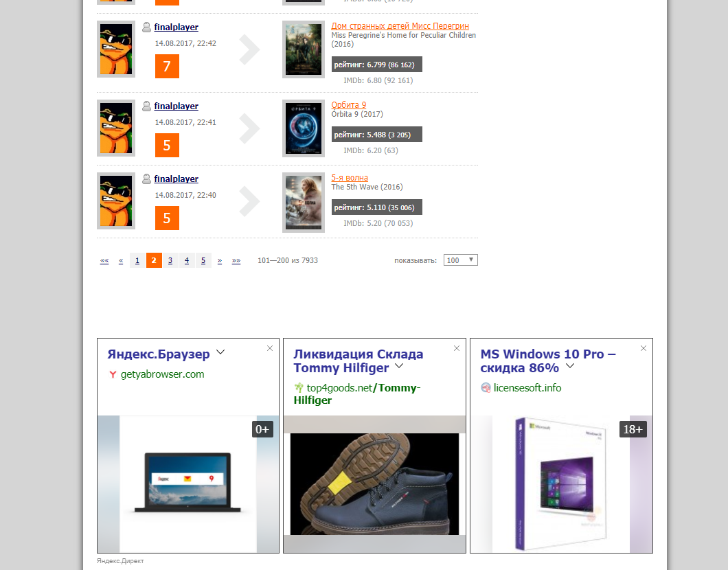Open finalplayer profile for 5-я волна rating
The height and width of the screenshot is (570, 728).
(176, 179)
